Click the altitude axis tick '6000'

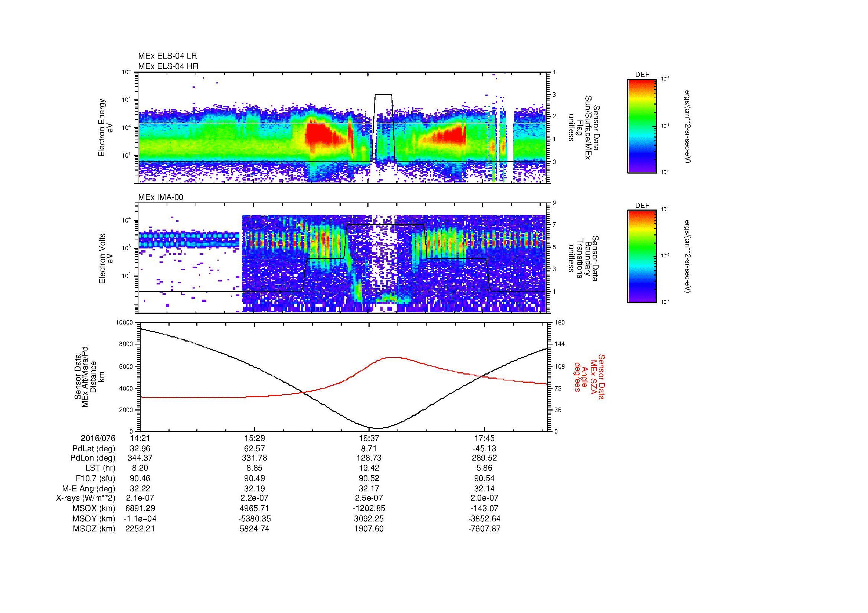tap(126, 366)
